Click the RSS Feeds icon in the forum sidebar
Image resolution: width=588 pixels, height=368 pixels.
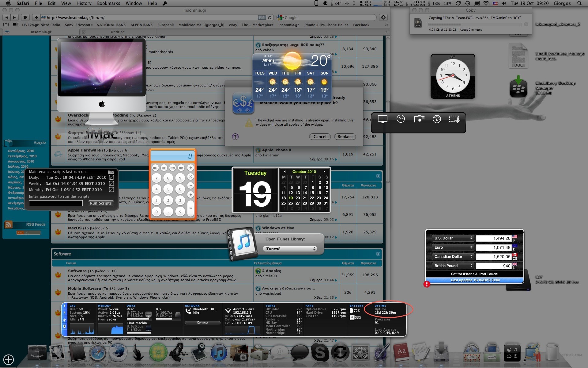click(8, 225)
